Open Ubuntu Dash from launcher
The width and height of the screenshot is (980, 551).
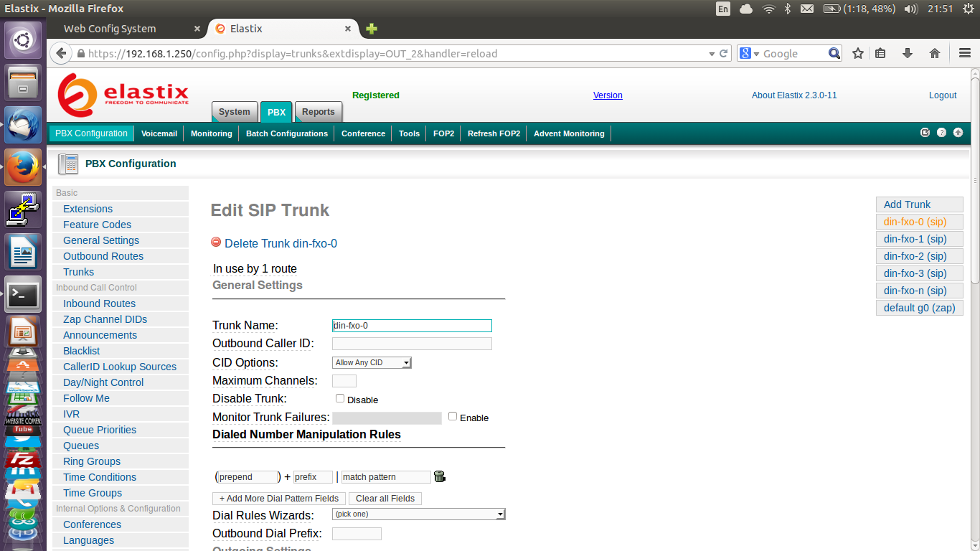(24, 39)
